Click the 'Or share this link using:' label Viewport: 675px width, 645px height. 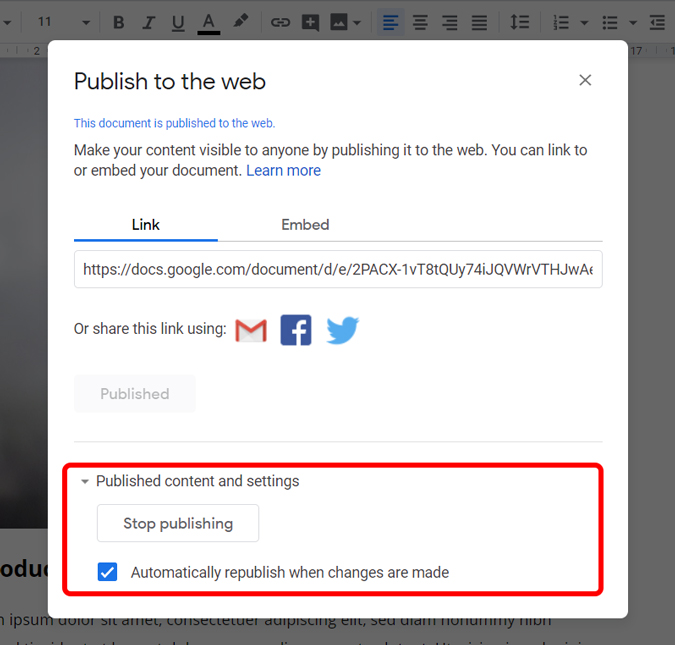(x=150, y=329)
